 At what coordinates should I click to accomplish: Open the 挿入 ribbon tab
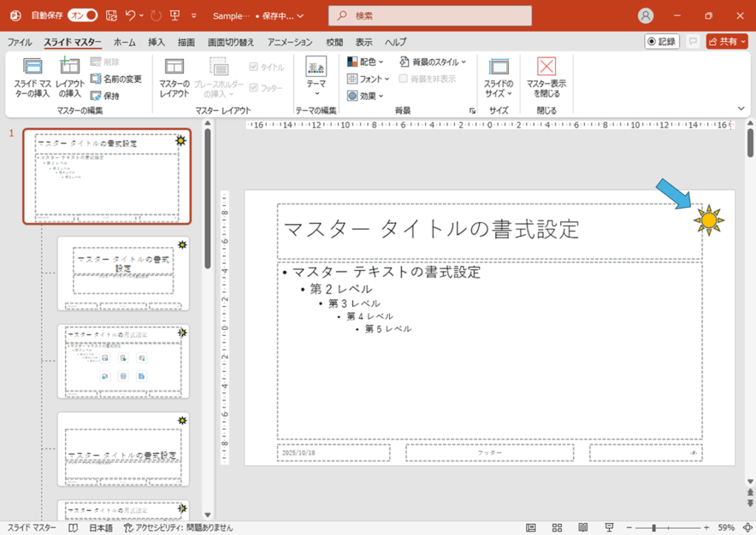[156, 42]
